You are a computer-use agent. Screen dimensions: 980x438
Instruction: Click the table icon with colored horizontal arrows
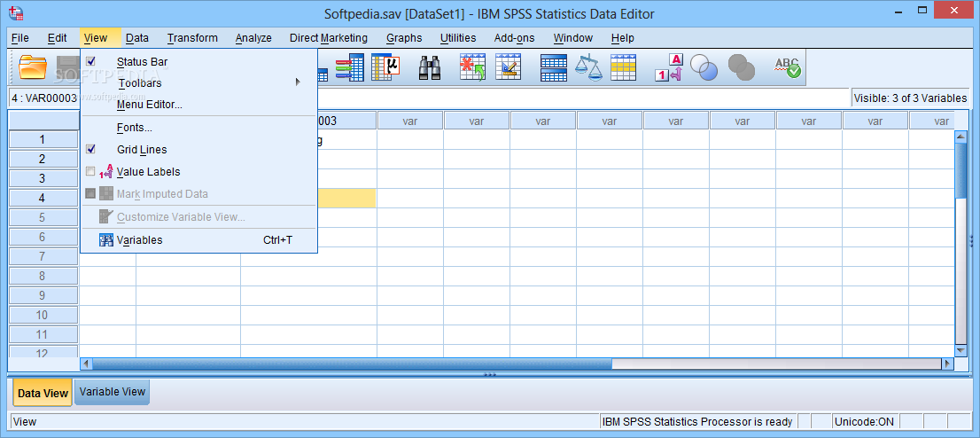point(349,67)
